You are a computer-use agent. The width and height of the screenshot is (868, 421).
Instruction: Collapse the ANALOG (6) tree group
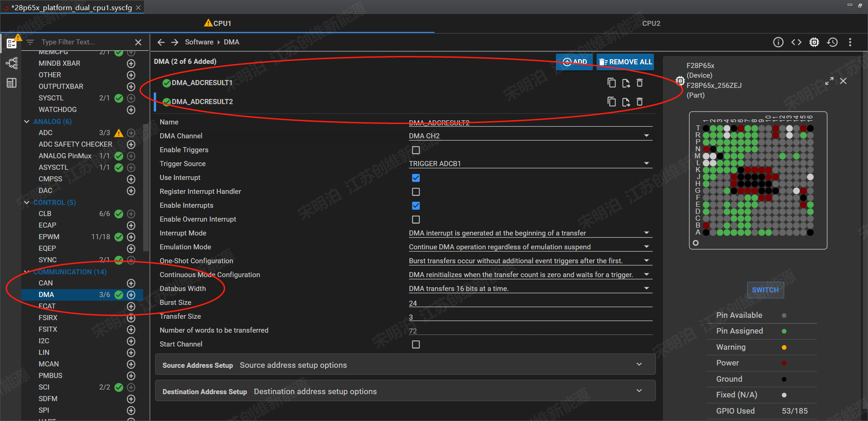point(26,122)
